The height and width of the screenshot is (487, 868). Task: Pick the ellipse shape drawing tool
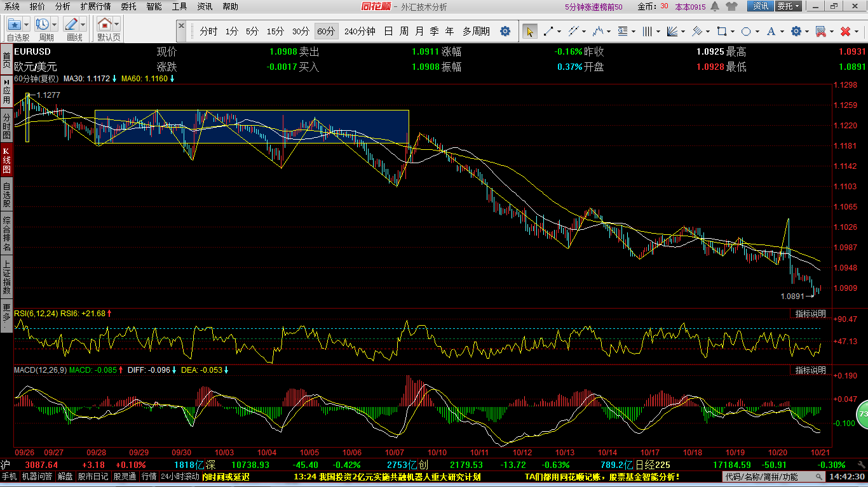click(746, 31)
